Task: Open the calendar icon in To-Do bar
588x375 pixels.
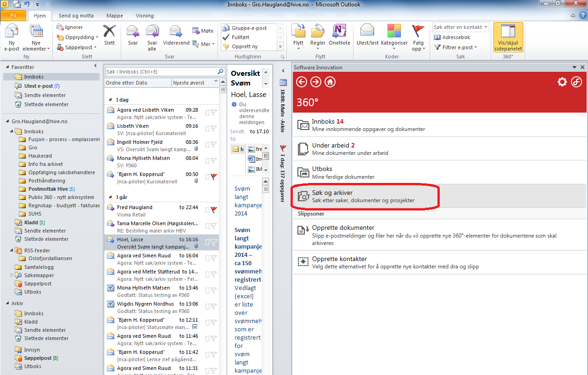Action: [x=283, y=82]
